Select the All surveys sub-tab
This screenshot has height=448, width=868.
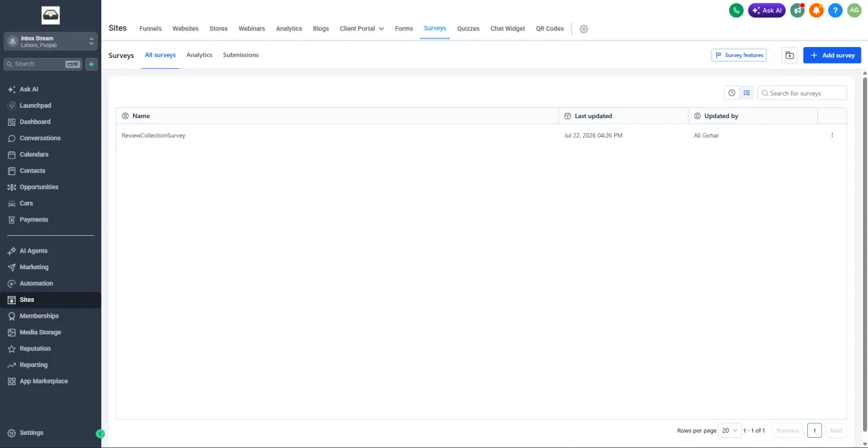(160, 55)
